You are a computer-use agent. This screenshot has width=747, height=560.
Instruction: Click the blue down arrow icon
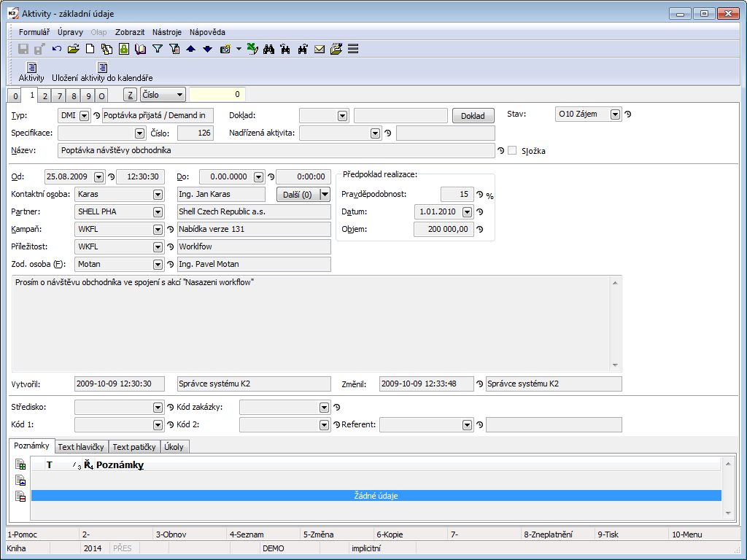click(x=207, y=49)
